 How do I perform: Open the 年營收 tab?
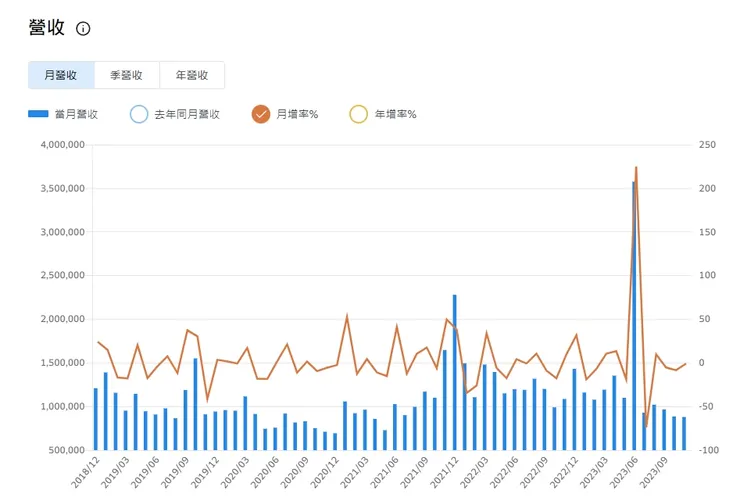click(191, 75)
